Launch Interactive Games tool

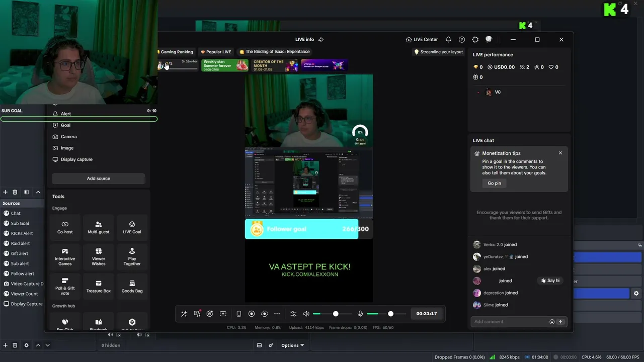click(65, 257)
